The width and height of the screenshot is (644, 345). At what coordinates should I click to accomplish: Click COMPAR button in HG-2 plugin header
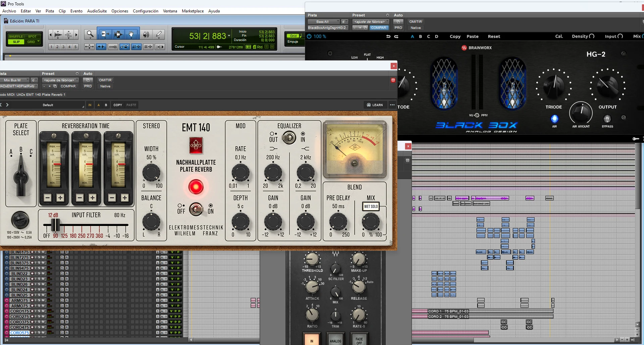[379, 28]
